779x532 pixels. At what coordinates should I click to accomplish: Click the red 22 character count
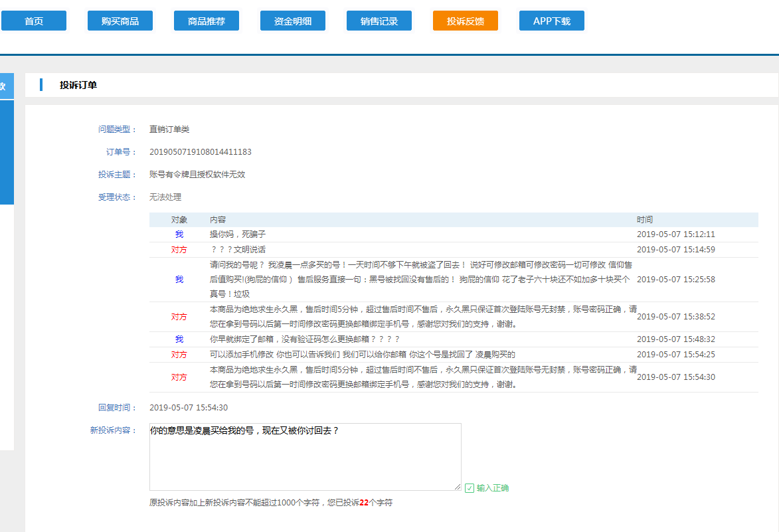tap(364, 503)
